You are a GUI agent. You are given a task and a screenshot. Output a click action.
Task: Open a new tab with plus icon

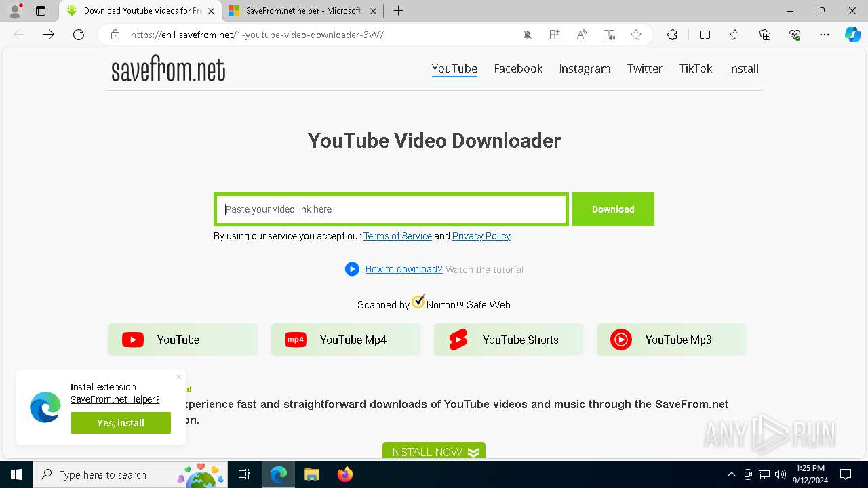coord(399,11)
